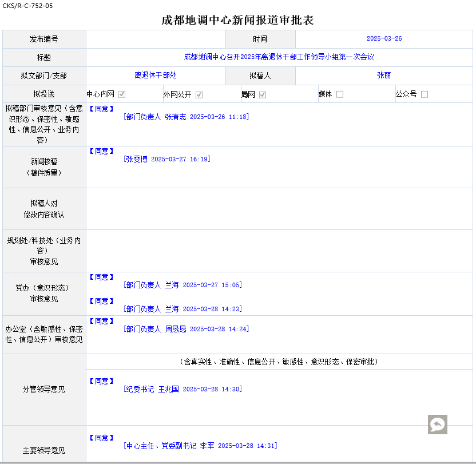
Task: Click the empty 拟稿人对修改内容确认 area
Action: [279, 209]
